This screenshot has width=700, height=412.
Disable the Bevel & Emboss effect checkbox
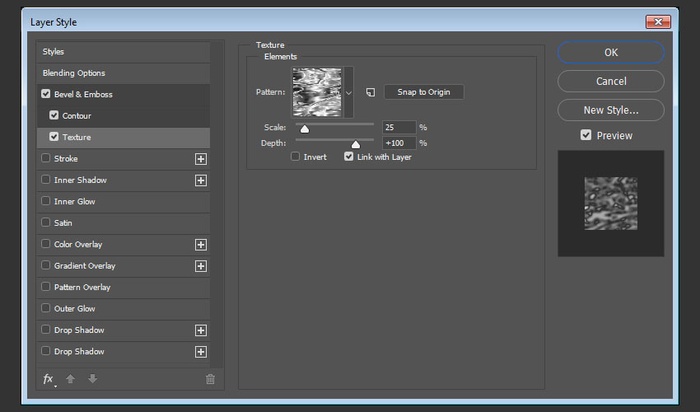[x=46, y=94]
